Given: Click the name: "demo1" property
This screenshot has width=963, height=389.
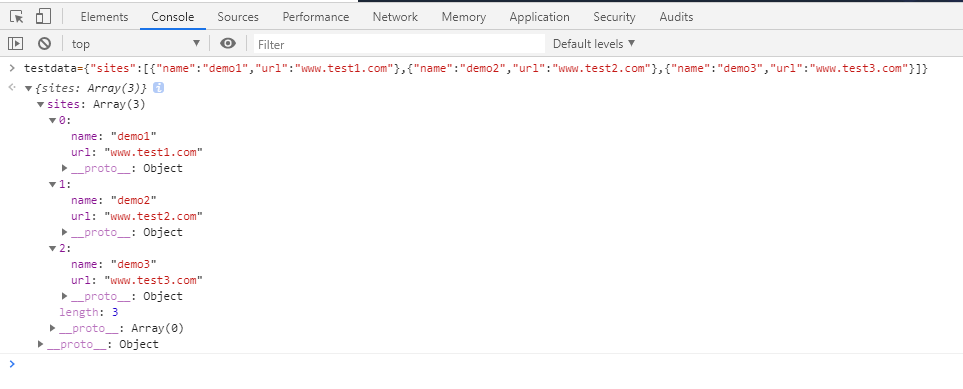Looking at the screenshot, I should pos(114,136).
